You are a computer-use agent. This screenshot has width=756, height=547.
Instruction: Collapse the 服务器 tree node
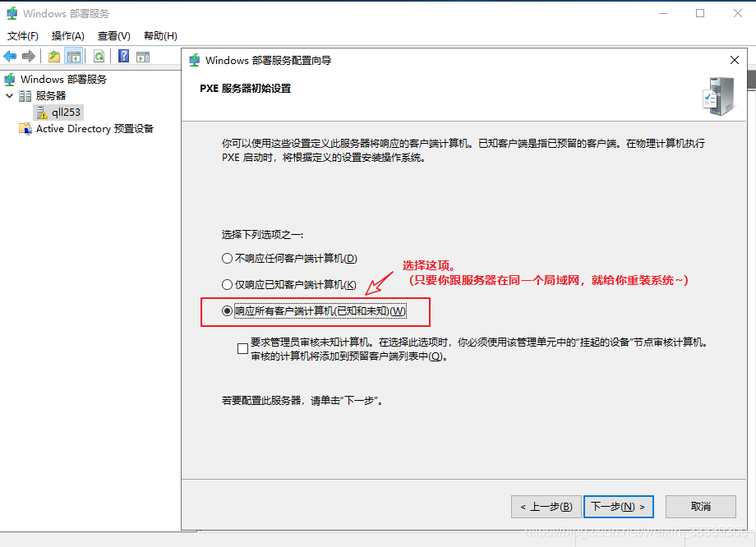click(x=10, y=96)
